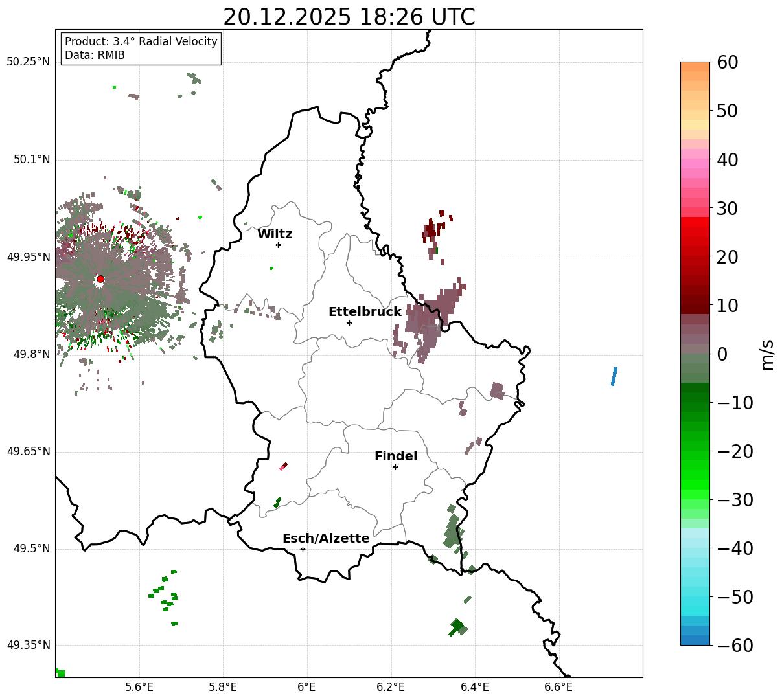Click the colorbar 60 tick label
Viewport: 782px width, 700px height.
coord(727,62)
